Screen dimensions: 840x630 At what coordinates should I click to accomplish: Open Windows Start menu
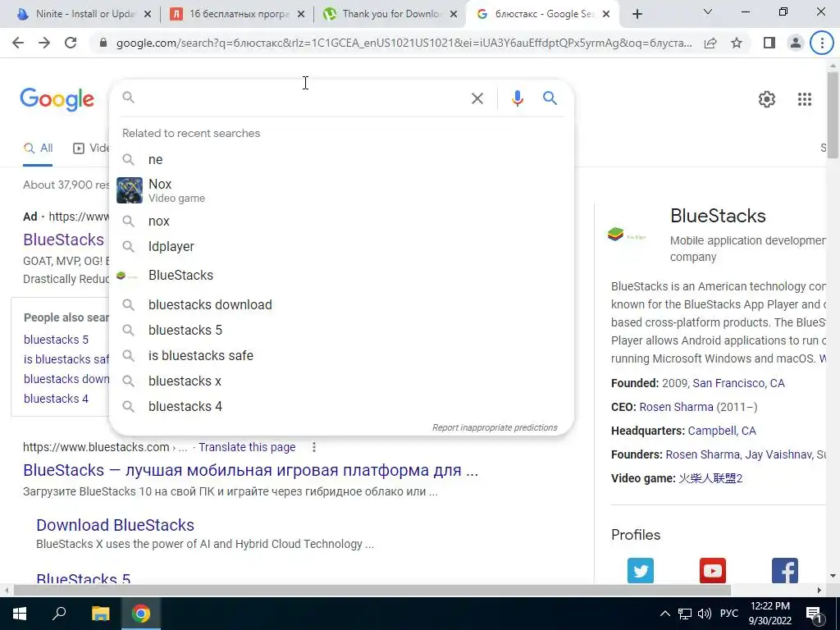point(20,614)
